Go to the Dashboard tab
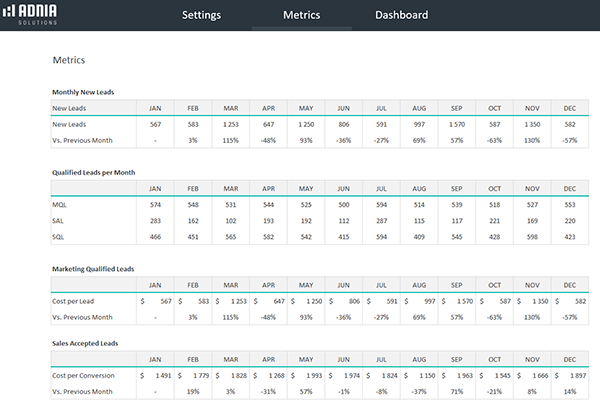The image size is (600, 410). (401, 15)
